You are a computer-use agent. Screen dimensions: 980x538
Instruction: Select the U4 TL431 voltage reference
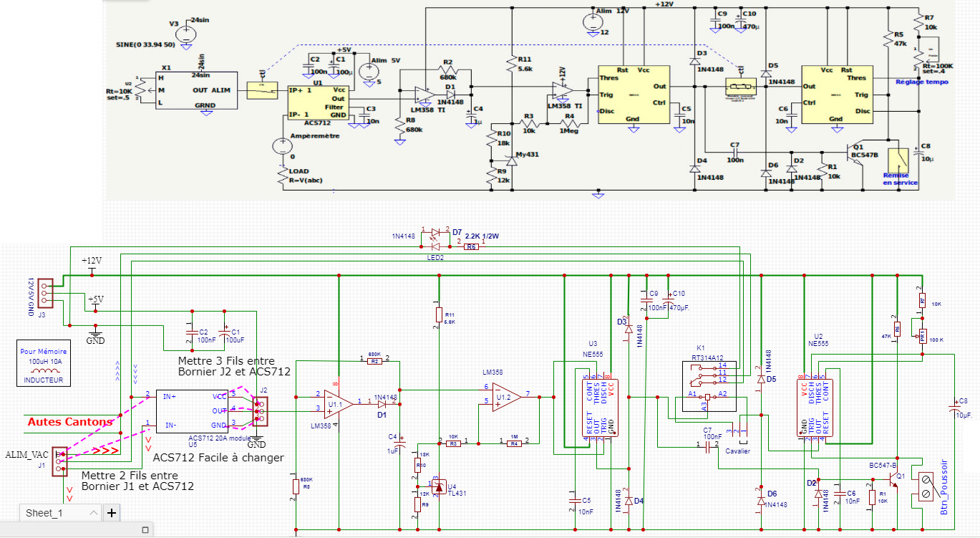[440, 488]
